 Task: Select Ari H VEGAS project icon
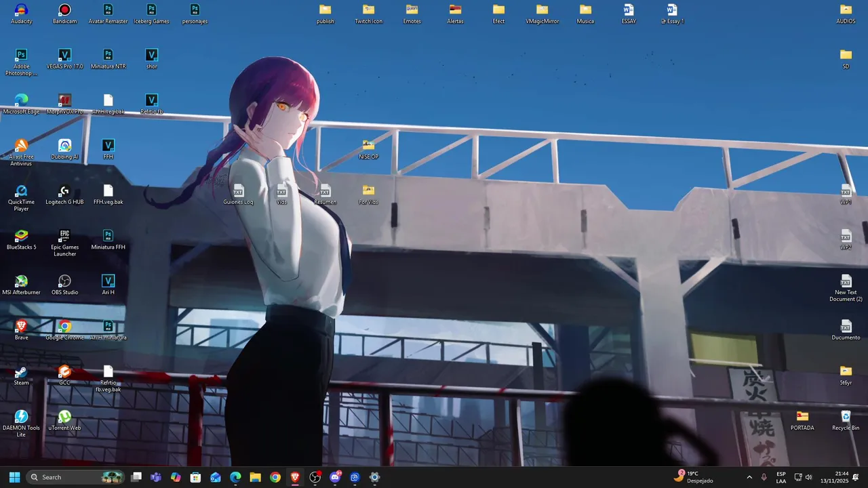tap(108, 285)
